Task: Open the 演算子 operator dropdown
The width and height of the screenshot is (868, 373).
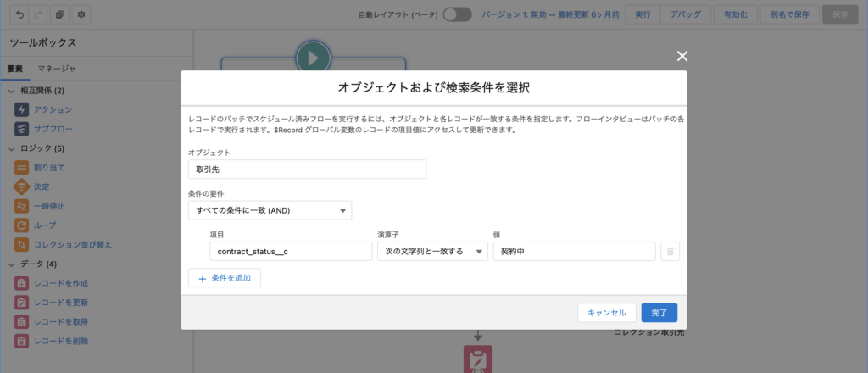Action: tap(432, 251)
